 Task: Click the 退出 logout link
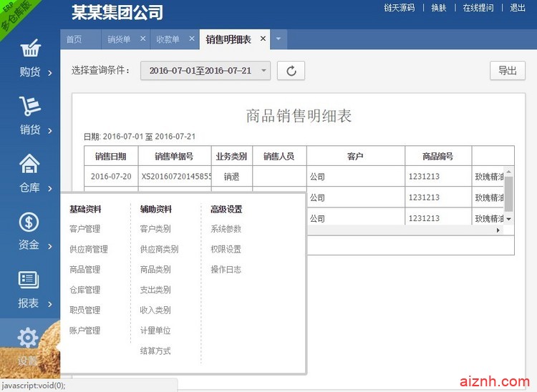pyautogui.click(x=517, y=8)
